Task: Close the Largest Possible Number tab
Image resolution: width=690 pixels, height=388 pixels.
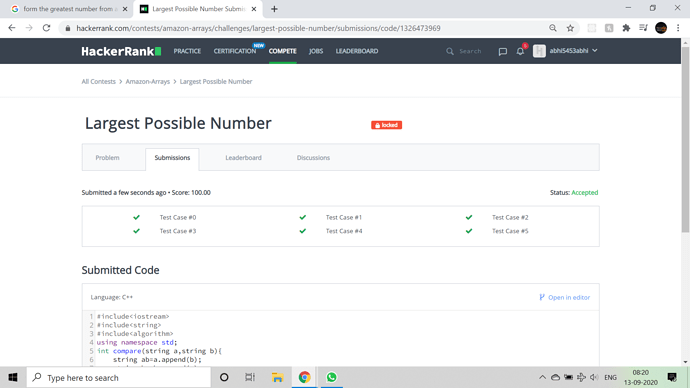Action: (254, 9)
